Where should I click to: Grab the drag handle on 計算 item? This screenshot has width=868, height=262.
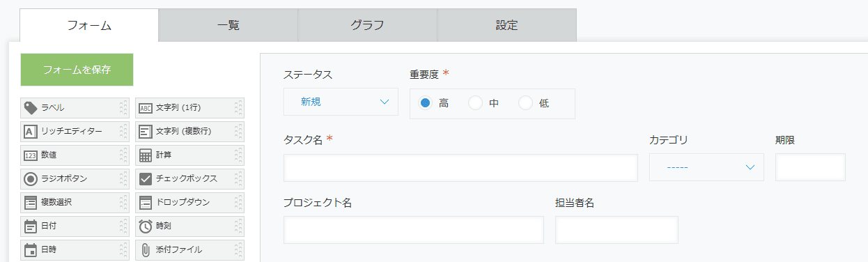238,155
